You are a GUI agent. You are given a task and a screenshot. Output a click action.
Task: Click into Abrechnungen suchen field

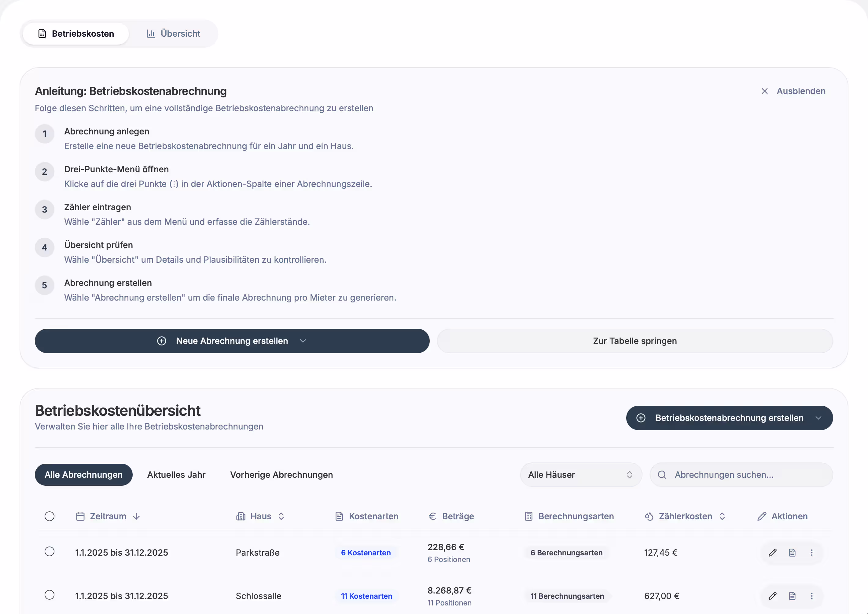tap(741, 474)
